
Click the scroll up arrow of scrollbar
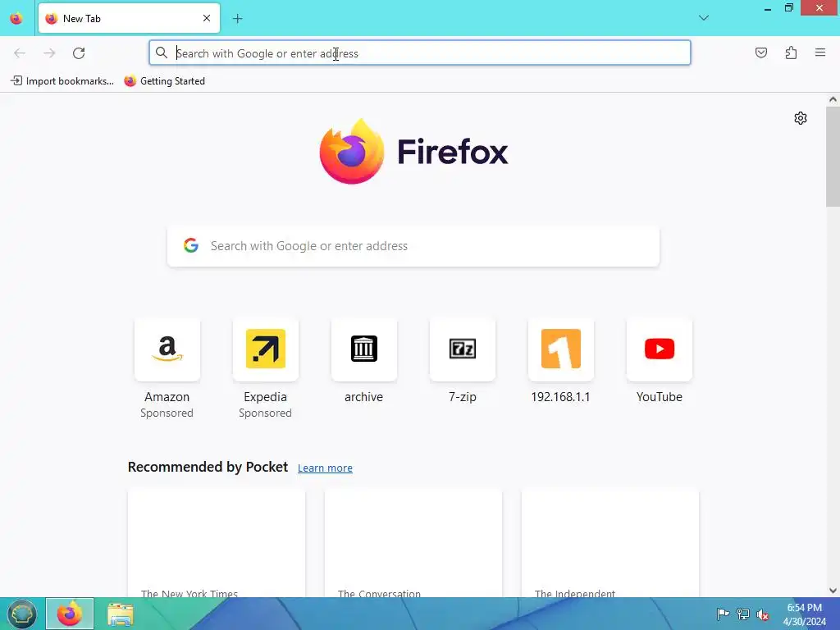833,99
